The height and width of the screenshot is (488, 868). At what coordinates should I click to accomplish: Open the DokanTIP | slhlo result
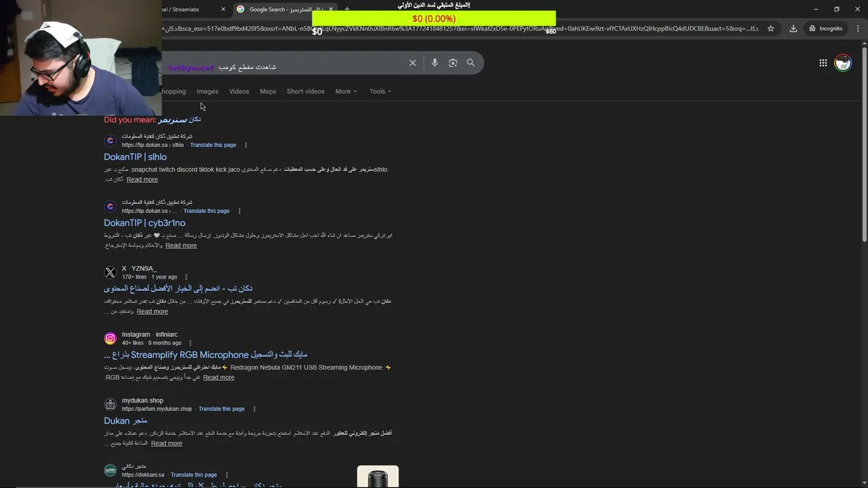(135, 157)
